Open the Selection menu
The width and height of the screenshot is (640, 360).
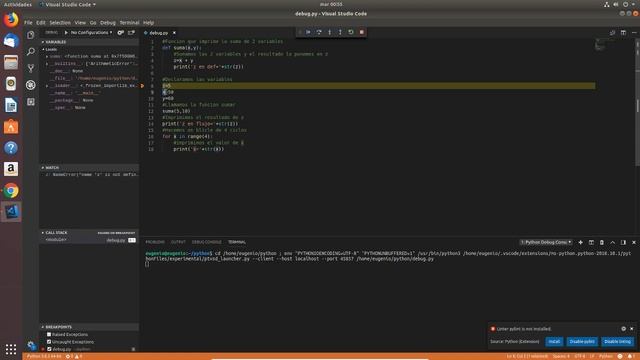60,23
